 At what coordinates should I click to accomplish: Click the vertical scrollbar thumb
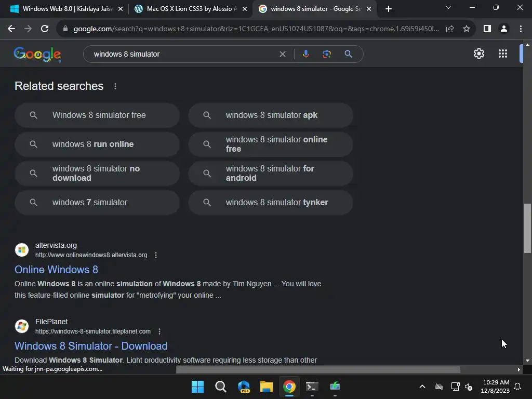tap(527, 228)
